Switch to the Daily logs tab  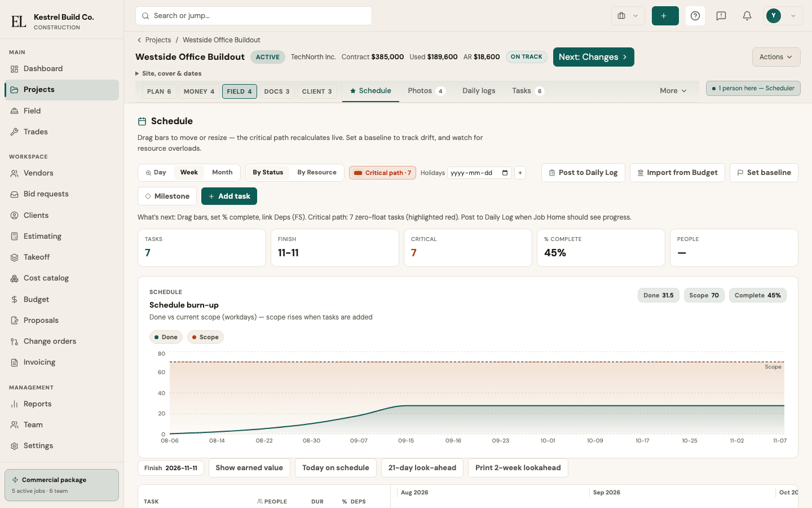click(x=479, y=91)
